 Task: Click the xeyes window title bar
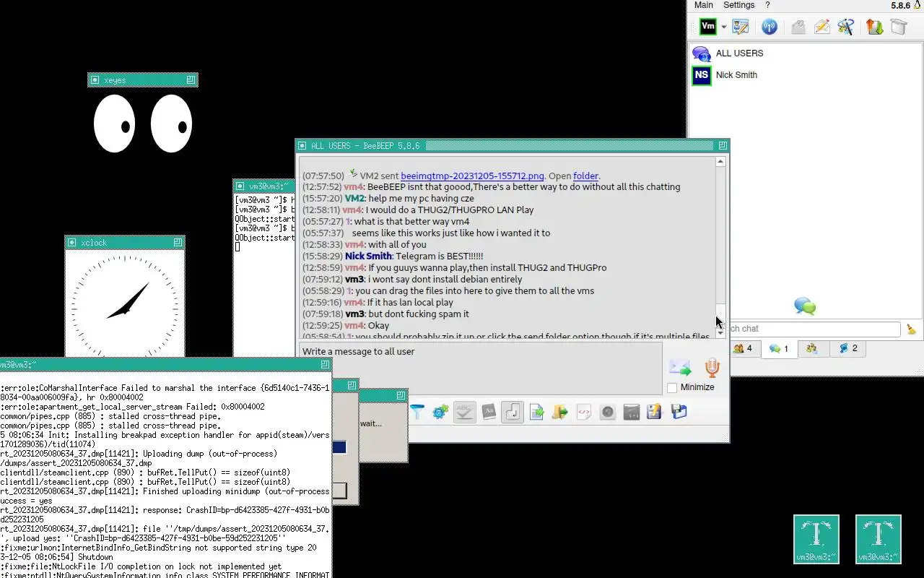tap(143, 79)
